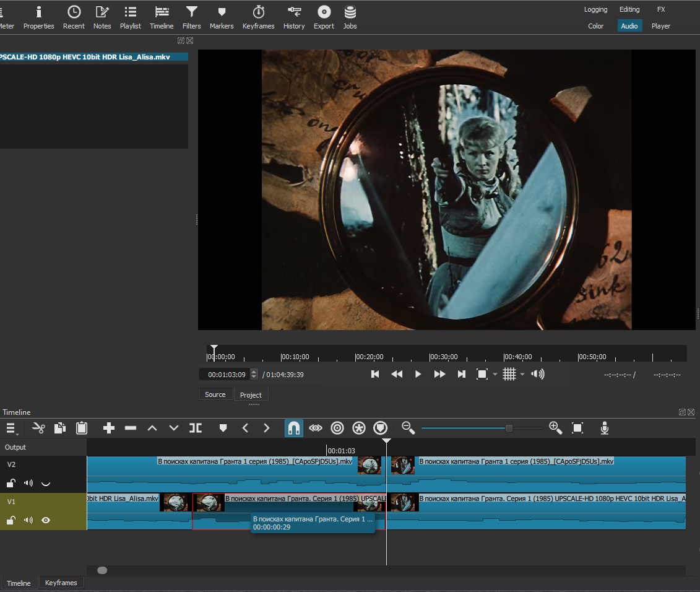Go to next marker
Viewport: 700px width, 592px height.
[267, 429]
